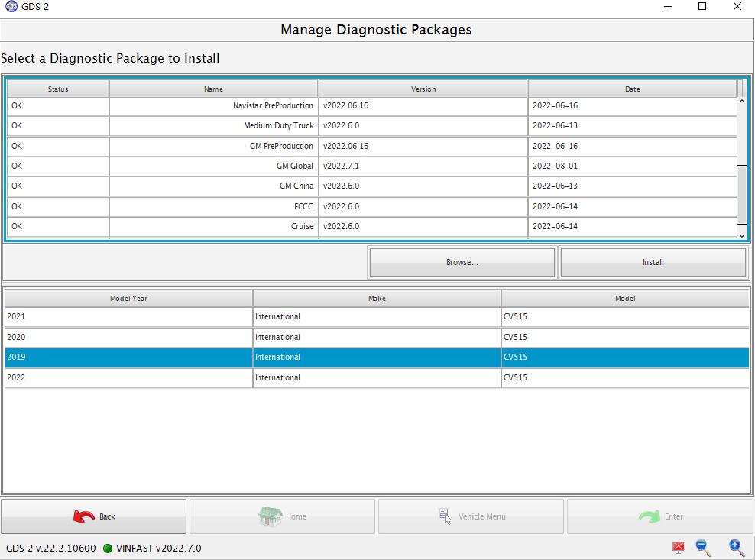755x560 pixels.
Task: Close the GDS 2 window
Action: tap(737, 6)
